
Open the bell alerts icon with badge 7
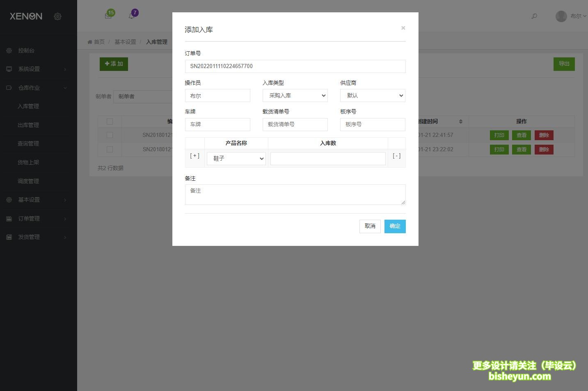click(132, 16)
